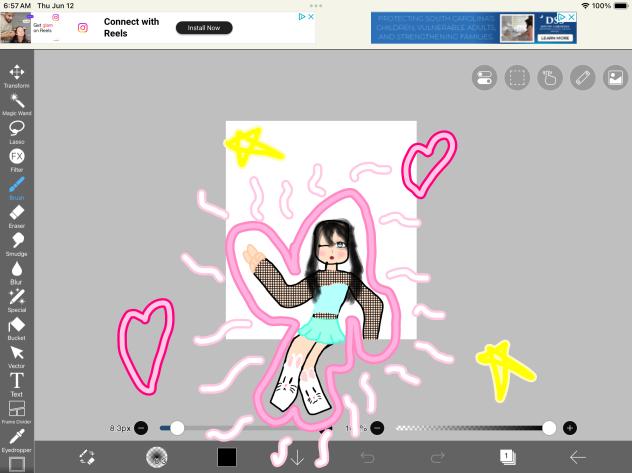The width and height of the screenshot is (632, 473).
Task: Tap the Wi-Fi status icon
Action: pos(585,6)
